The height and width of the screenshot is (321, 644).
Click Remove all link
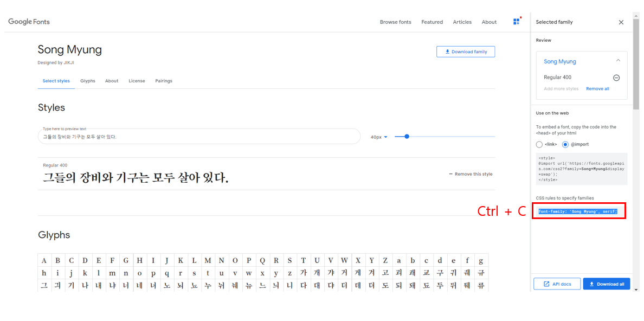[x=597, y=89]
